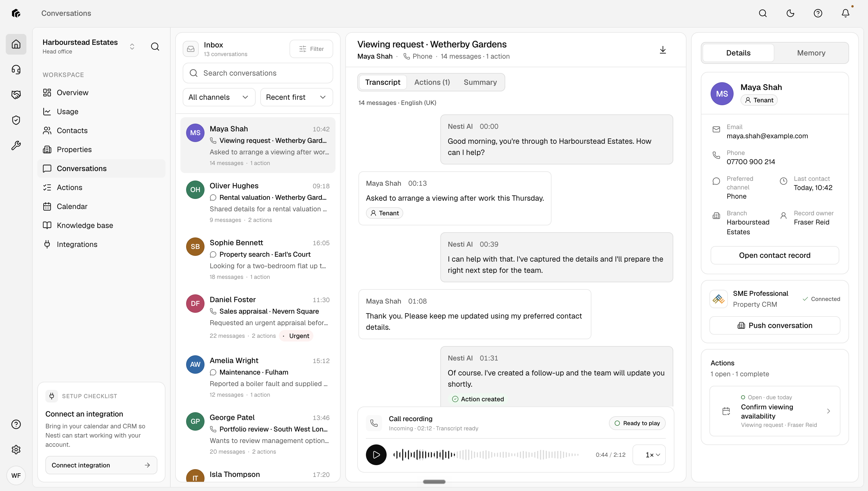Click the inbox tray icon
The image size is (868, 491).
pos(191,49)
